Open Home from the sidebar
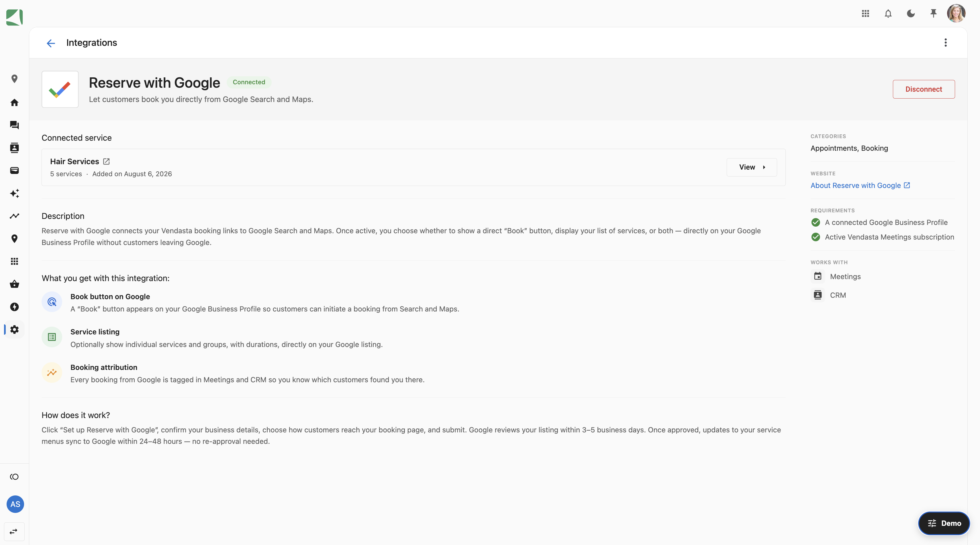Image resolution: width=980 pixels, height=545 pixels. pos(14,102)
